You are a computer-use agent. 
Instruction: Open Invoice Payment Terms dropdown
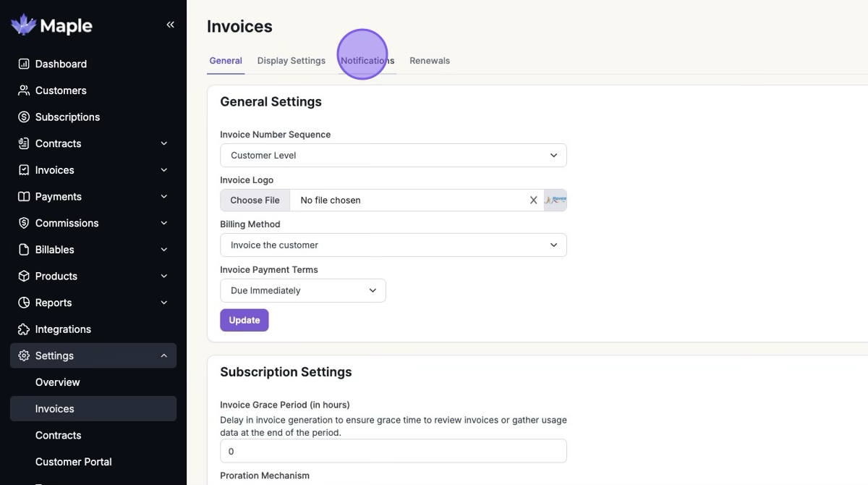point(302,291)
